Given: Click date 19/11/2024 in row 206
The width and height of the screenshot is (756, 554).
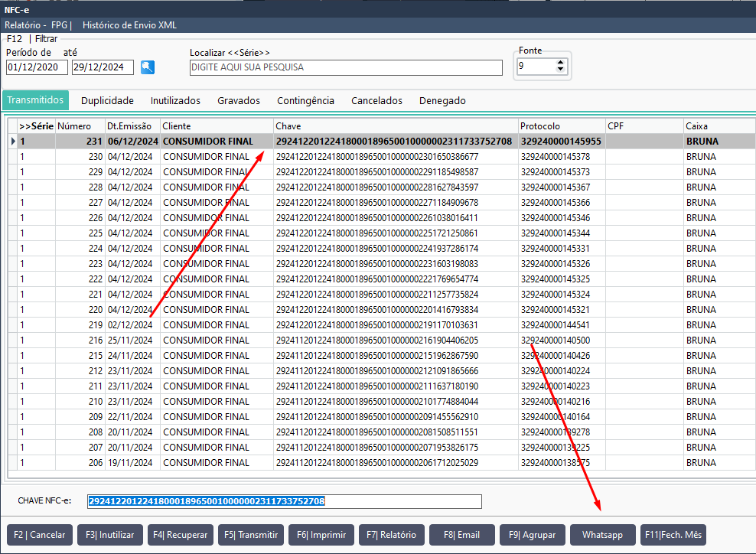Looking at the screenshot, I should 130,463.
